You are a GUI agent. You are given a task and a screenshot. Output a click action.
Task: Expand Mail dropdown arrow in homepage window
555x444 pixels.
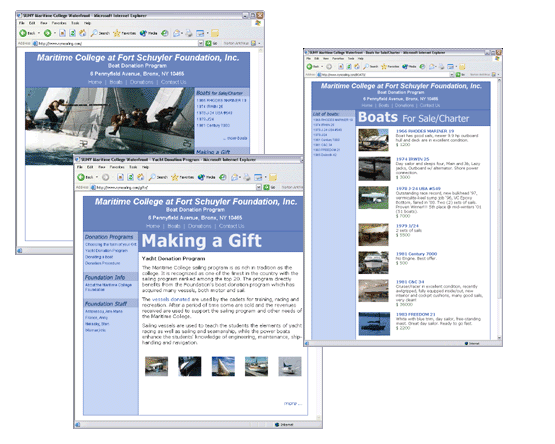click(182, 33)
